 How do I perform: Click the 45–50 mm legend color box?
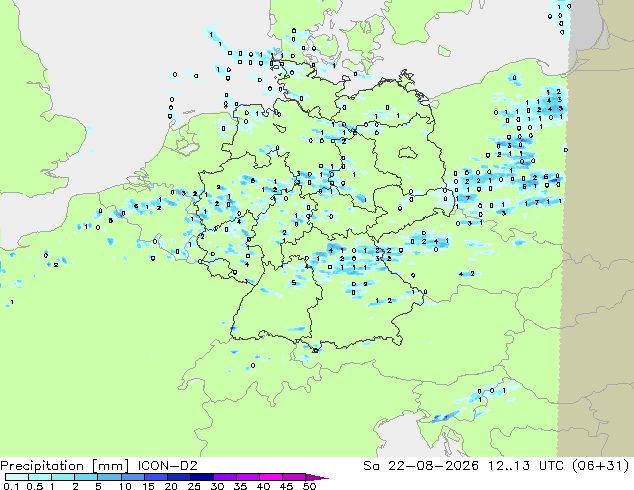pos(294,477)
